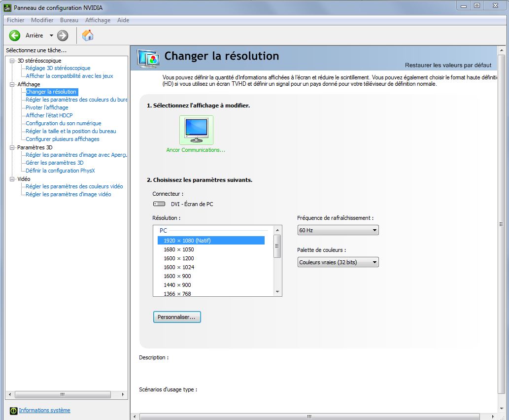Collapse the 3D stéréoscopique tree node
This screenshot has width=509, height=420.
point(12,61)
